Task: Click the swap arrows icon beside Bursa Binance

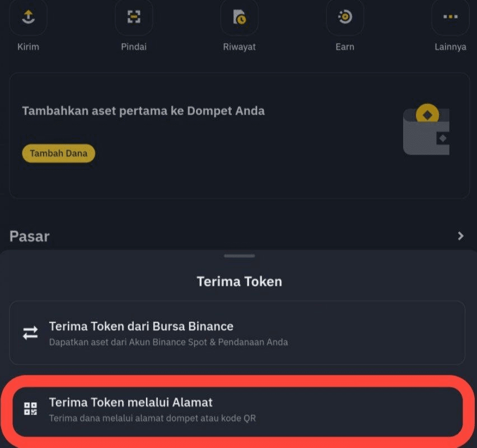Action: coord(30,333)
